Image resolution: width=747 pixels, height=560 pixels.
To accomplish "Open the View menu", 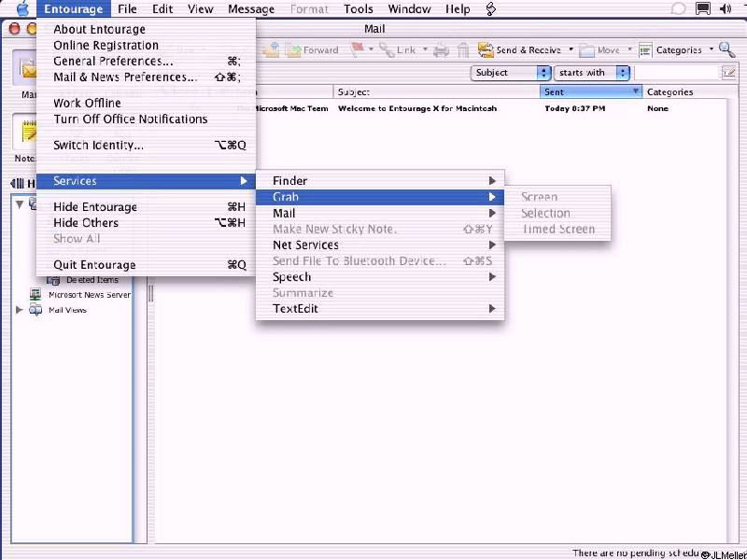I will tap(200, 9).
